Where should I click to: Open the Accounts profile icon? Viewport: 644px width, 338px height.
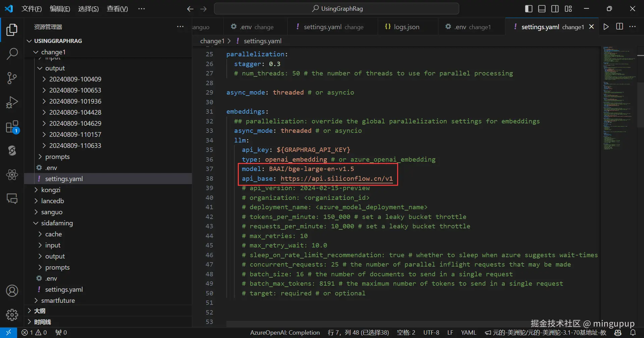pos(12,291)
